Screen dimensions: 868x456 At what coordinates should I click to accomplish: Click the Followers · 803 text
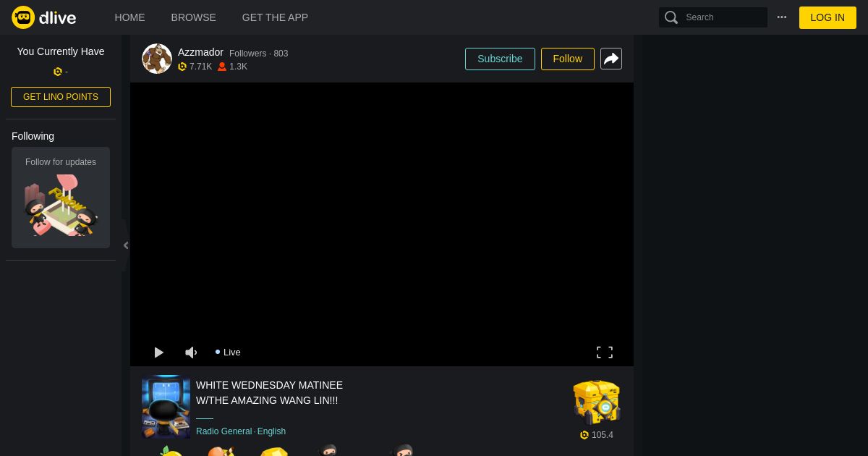point(259,54)
